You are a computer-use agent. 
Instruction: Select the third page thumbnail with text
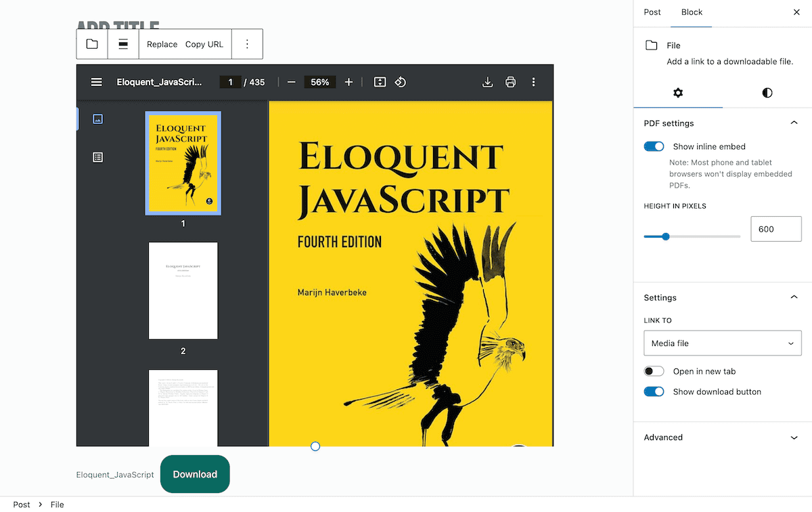pos(183,408)
